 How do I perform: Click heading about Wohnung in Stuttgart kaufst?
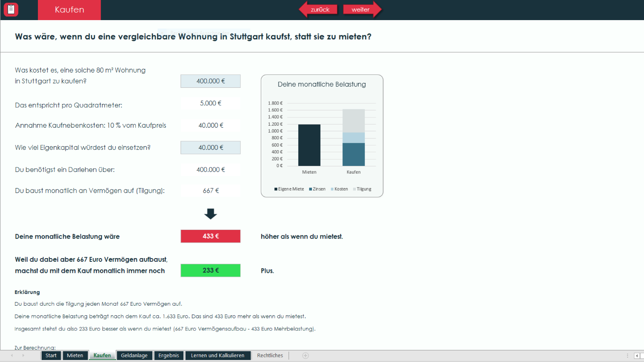click(x=193, y=37)
